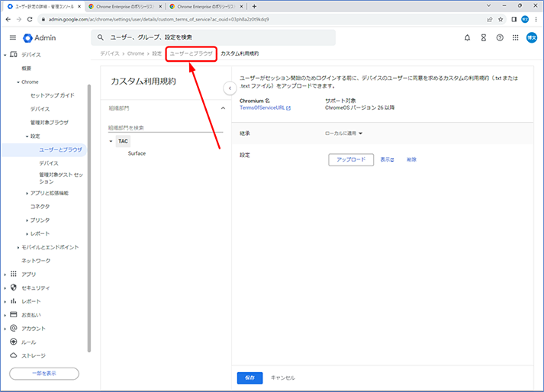Open the help question mark icon
Viewport: 544px width, 392px height.
(x=500, y=38)
